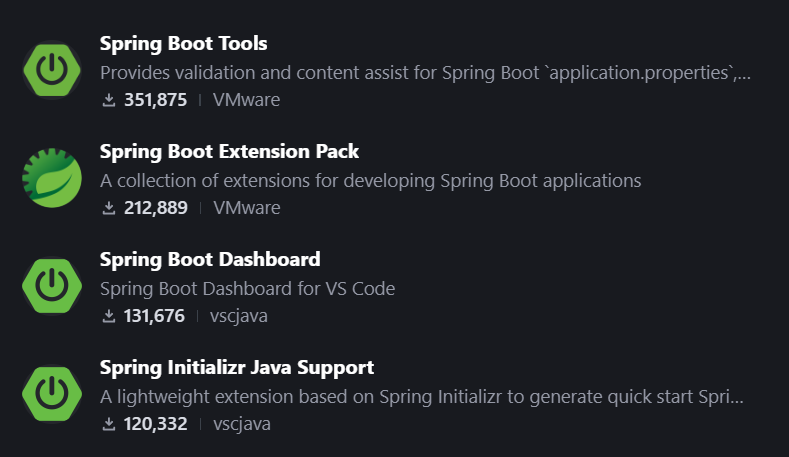
Task: Click description mentioning application.properties validation
Action: [x=425, y=73]
